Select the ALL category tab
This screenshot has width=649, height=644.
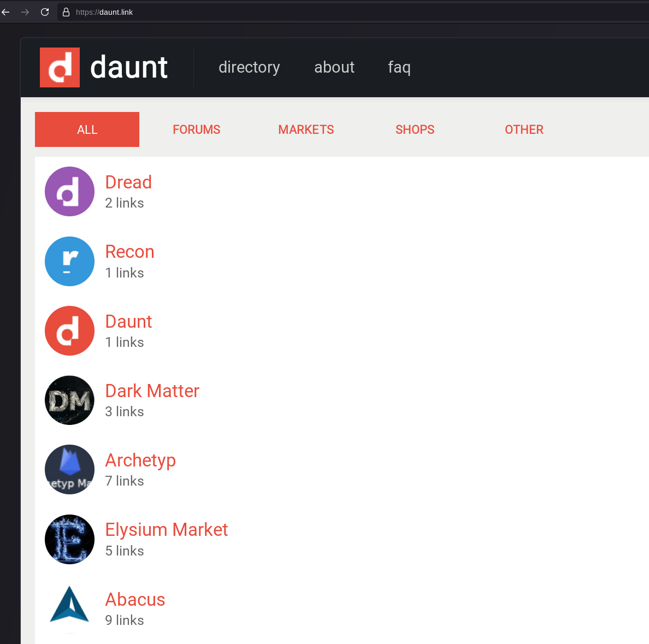87,129
